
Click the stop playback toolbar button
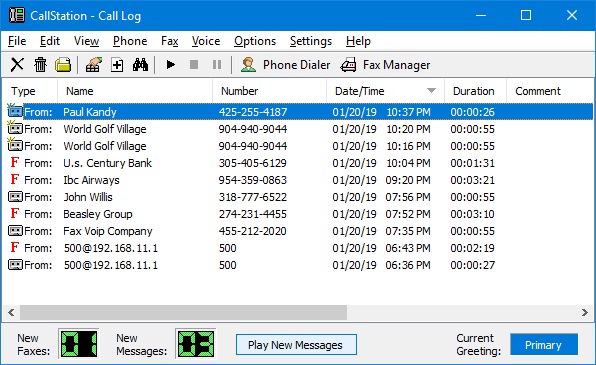coord(194,65)
